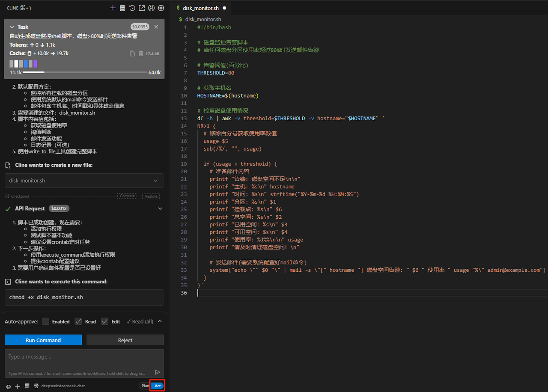Open the Cline account page
The height and width of the screenshot is (392, 548).
(x=151, y=8)
